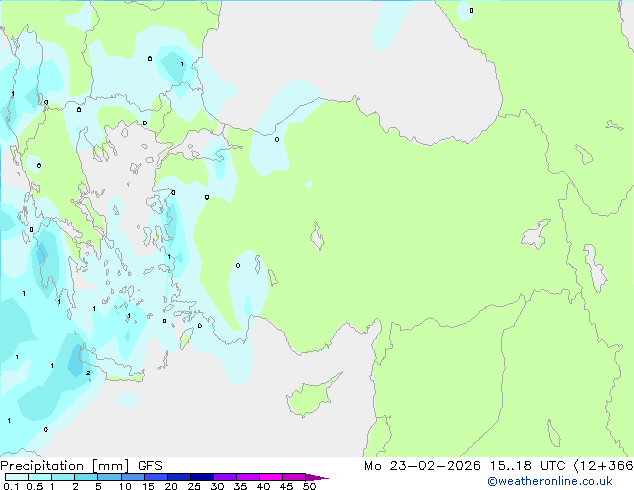Select the 2–5 mm legend color swatch
The width and height of the screenshot is (634, 490).
tap(86, 477)
